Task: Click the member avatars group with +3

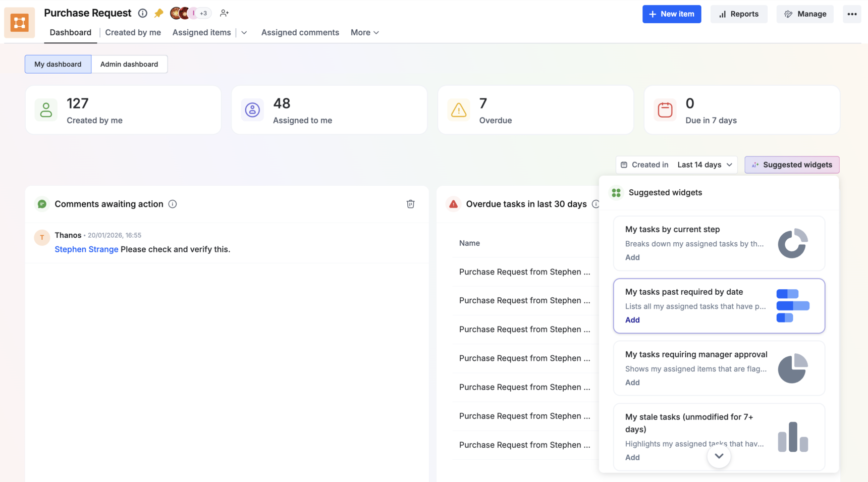Action: pos(190,13)
